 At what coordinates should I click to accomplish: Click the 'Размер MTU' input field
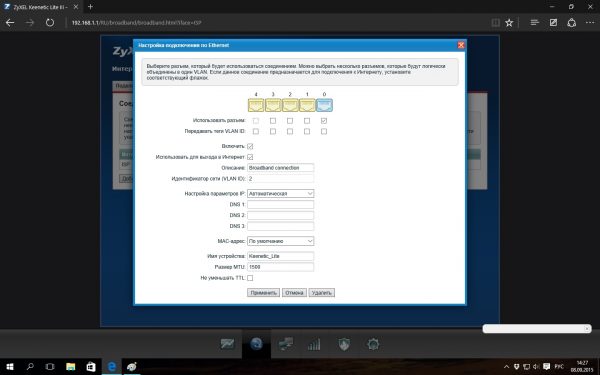click(x=280, y=267)
